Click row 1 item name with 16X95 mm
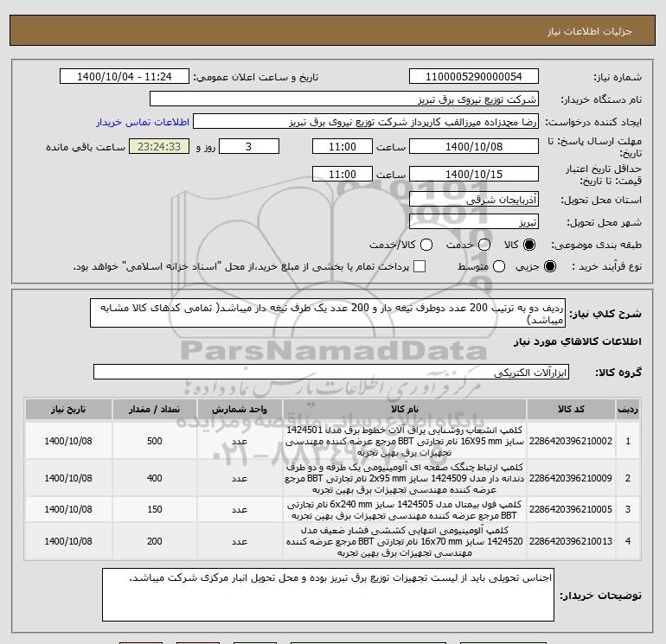 point(405,441)
